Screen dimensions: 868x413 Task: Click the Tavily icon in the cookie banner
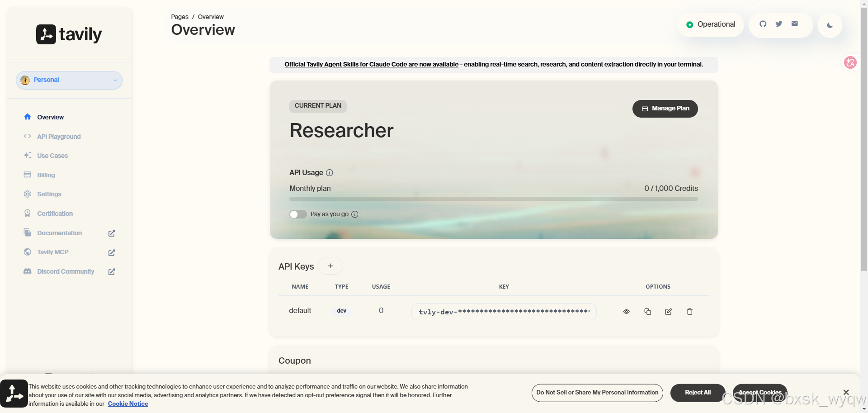tap(14, 394)
